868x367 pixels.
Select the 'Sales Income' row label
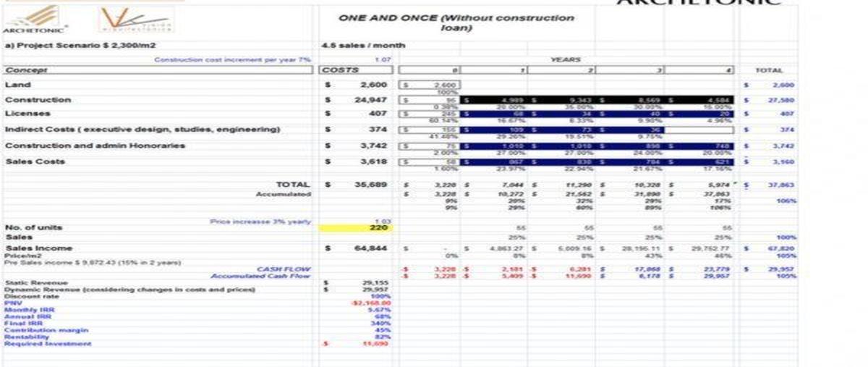click(39, 248)
